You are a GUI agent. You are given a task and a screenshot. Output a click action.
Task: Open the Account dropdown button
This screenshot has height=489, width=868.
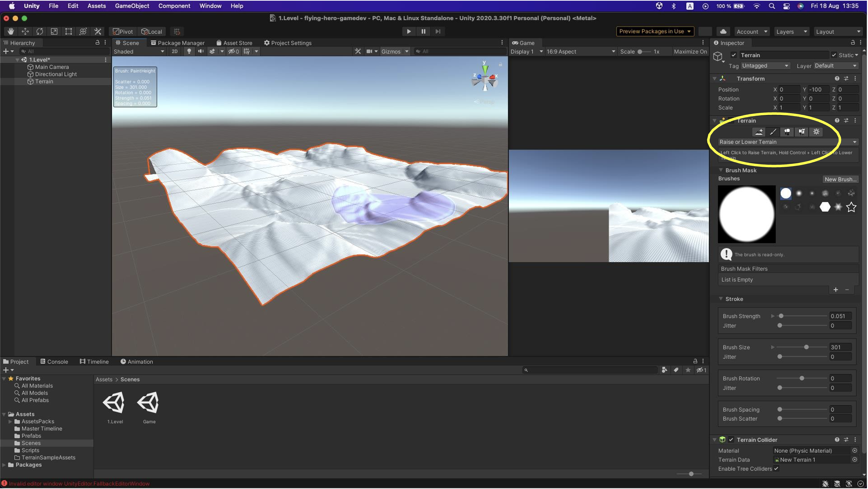pos(752,32)
